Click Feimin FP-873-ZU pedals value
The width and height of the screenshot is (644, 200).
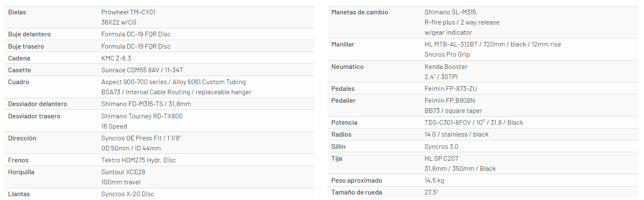(451, 89)
